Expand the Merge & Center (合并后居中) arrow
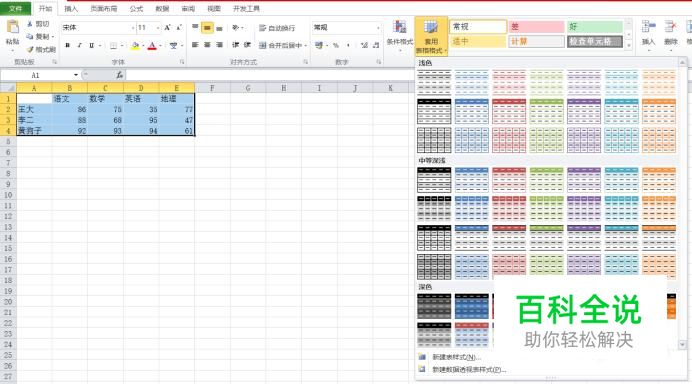This screenshot has width=692, height=384. click(305, 45)
